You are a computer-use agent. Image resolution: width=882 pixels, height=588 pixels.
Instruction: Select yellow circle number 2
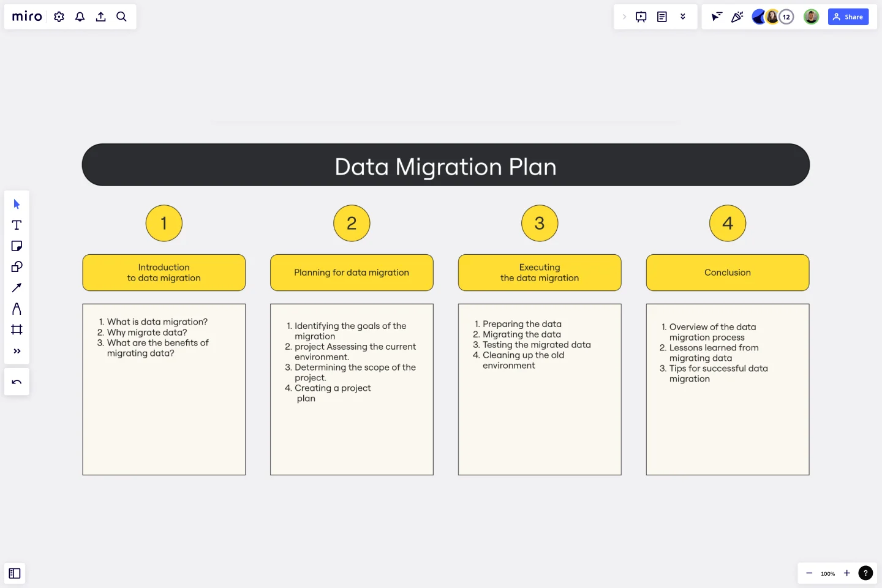(352, 223)
